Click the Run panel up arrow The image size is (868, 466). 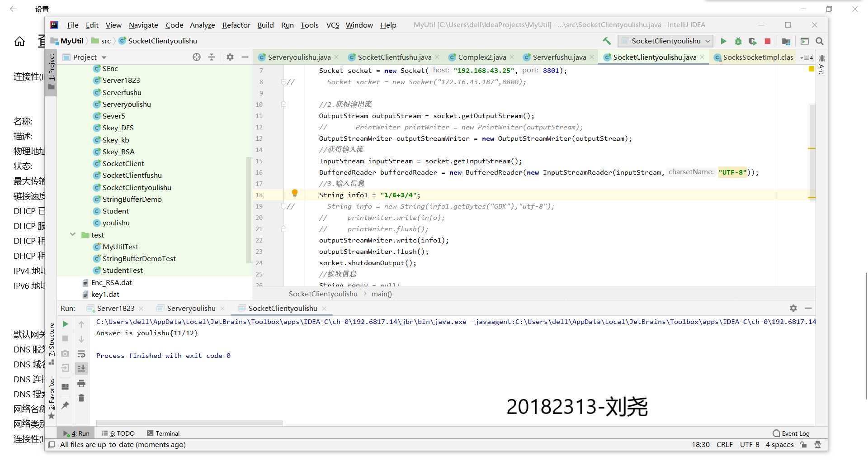[81, 324]
